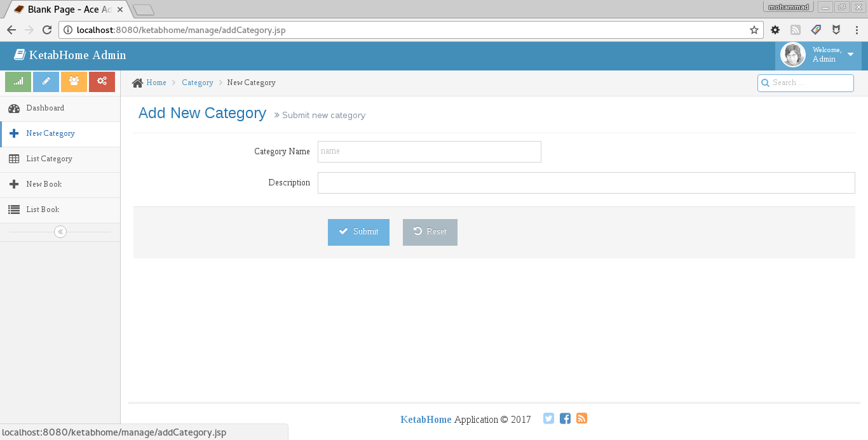Click the Facebook icon in the footer
The width and height of the screenshot is (868, 440).
[565, 418]
